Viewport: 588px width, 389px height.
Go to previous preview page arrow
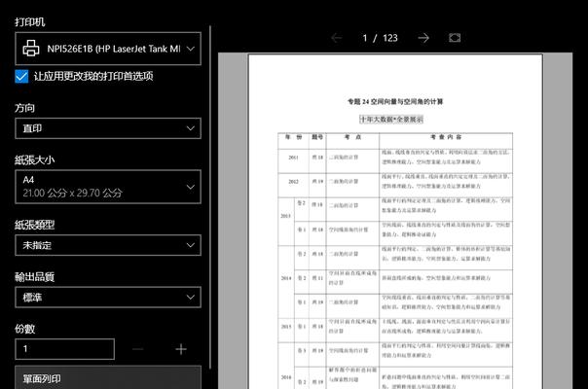click(x=337, y=38)
